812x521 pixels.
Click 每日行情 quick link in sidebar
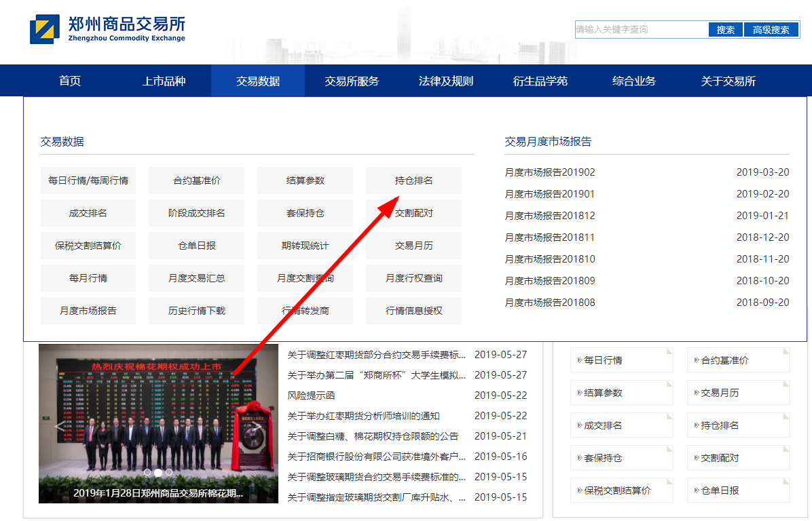click(621, 360)
